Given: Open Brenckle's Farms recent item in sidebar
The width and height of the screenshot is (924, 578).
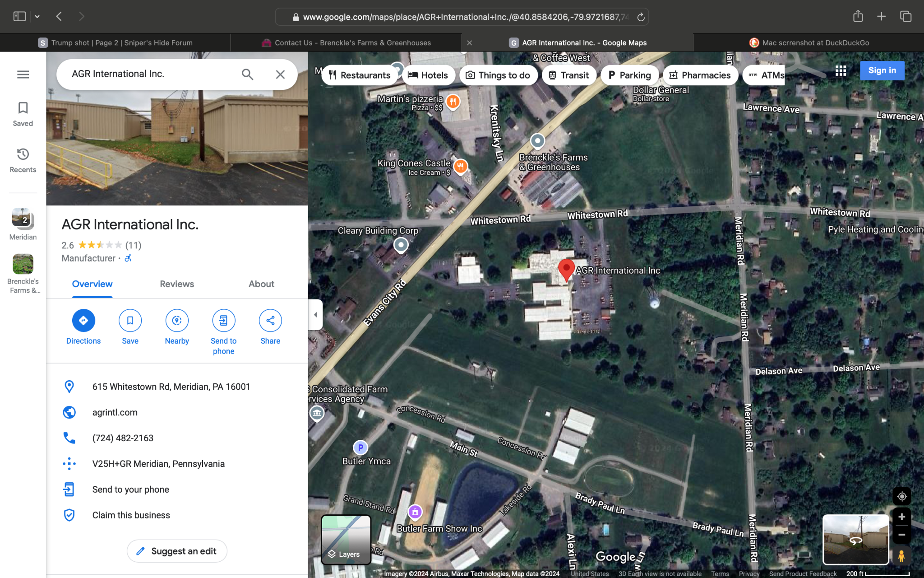Looking at the screenshot, I should pyautogui.click(x=23, y=274).
